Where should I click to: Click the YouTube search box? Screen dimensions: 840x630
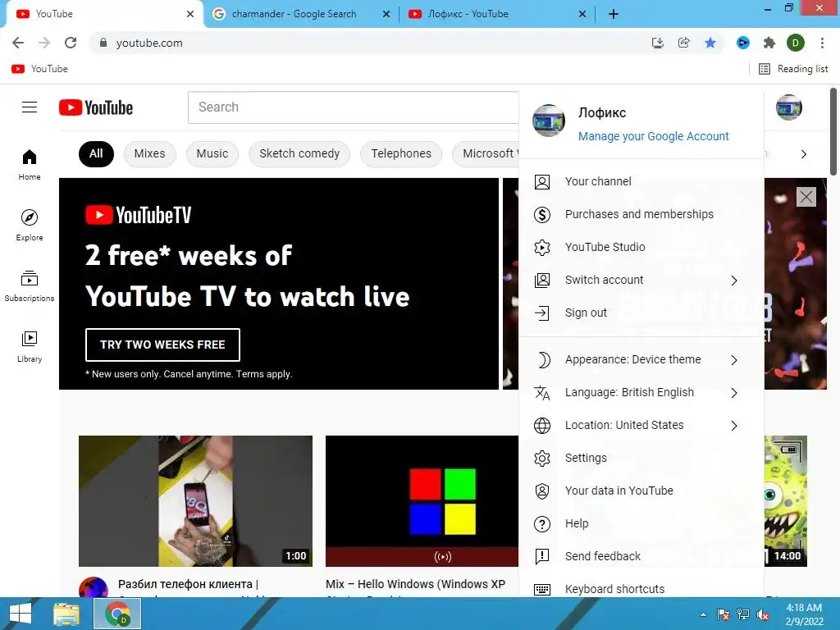click(x=353, y=107)
